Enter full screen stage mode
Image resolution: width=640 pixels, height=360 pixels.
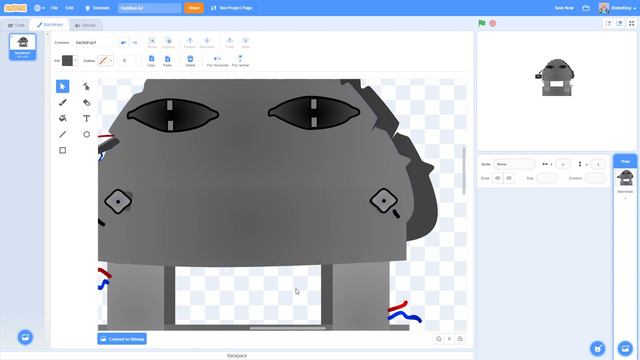pos(631,23)
